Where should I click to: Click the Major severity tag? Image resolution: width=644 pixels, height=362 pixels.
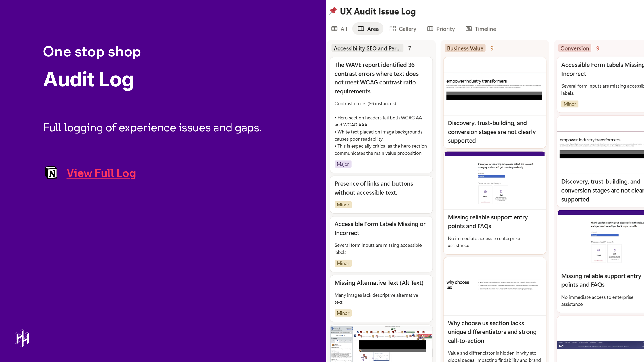[343, 164]
